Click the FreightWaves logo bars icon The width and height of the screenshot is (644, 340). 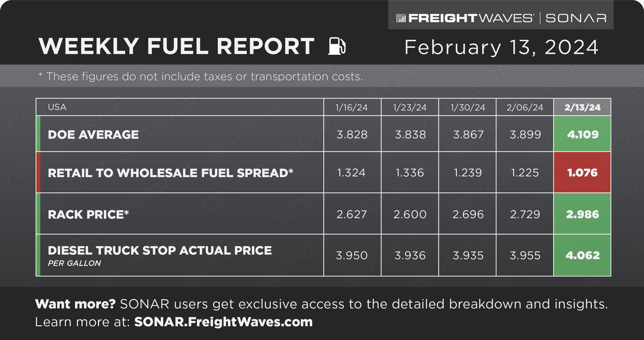click(x=401, y=18)
